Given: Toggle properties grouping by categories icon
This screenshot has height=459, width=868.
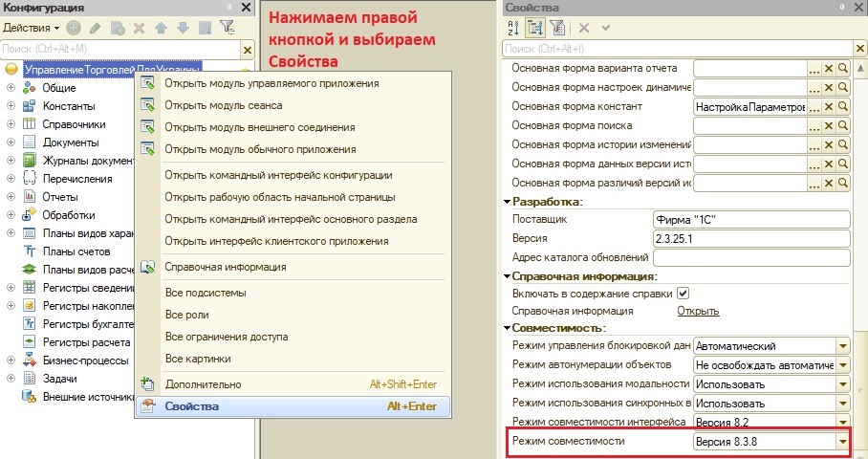Looking at the screenshot, I should point(535,27).
